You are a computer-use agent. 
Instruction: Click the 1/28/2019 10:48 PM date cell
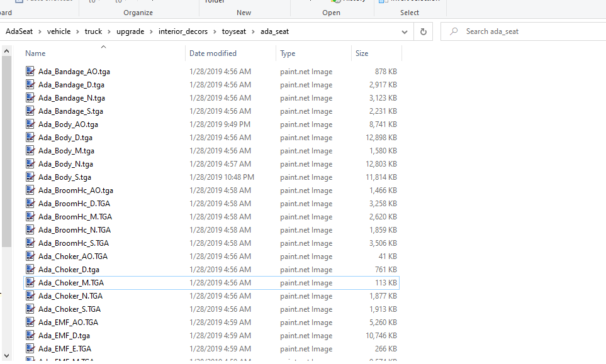(222, 177)
